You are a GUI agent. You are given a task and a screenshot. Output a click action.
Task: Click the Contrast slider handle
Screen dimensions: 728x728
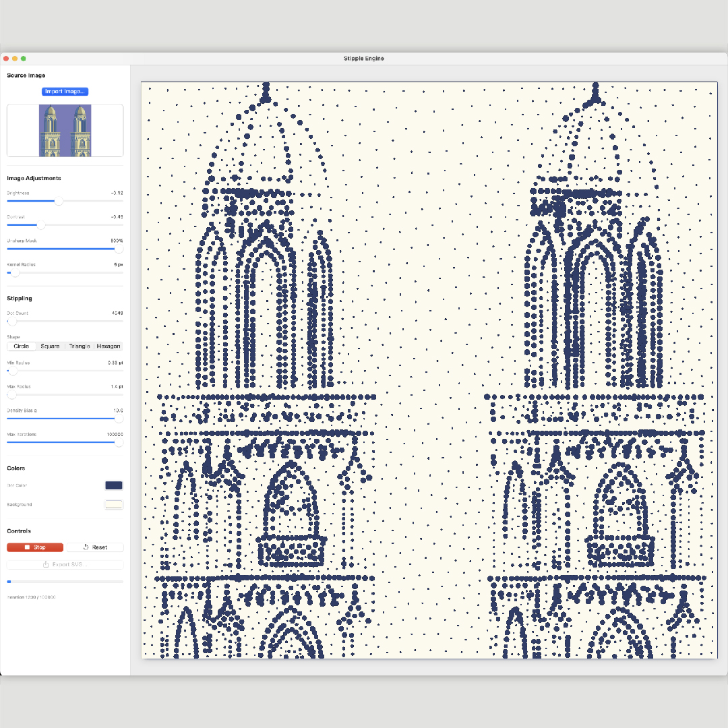(x=41, y=224)
